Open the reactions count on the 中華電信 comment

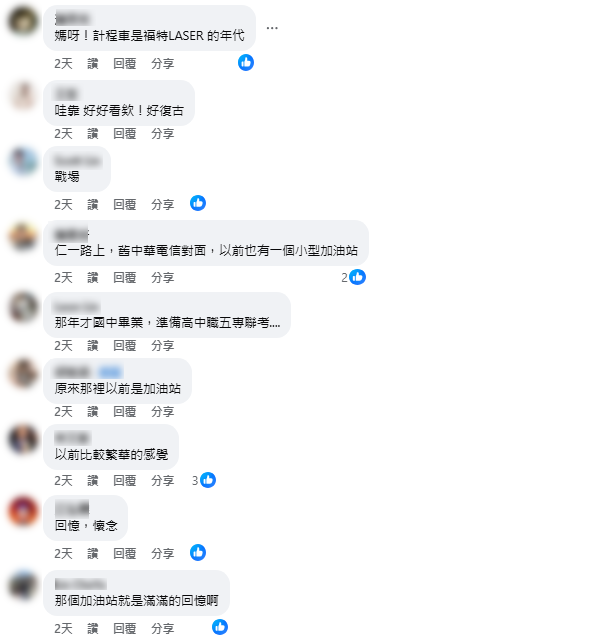353,277
